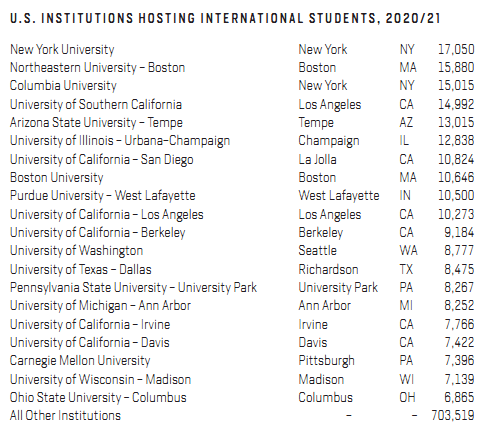Select University of California – Irvine entry
495x435 pixels.
[x=90, y=325]
